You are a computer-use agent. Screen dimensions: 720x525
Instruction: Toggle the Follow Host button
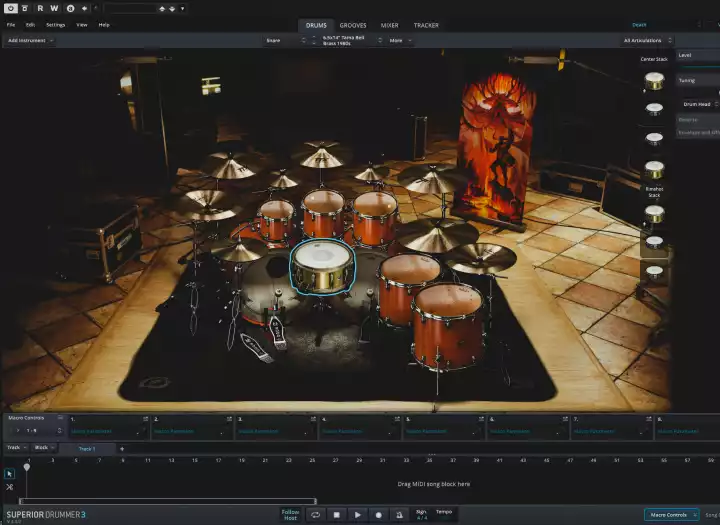tap(290, 514)
